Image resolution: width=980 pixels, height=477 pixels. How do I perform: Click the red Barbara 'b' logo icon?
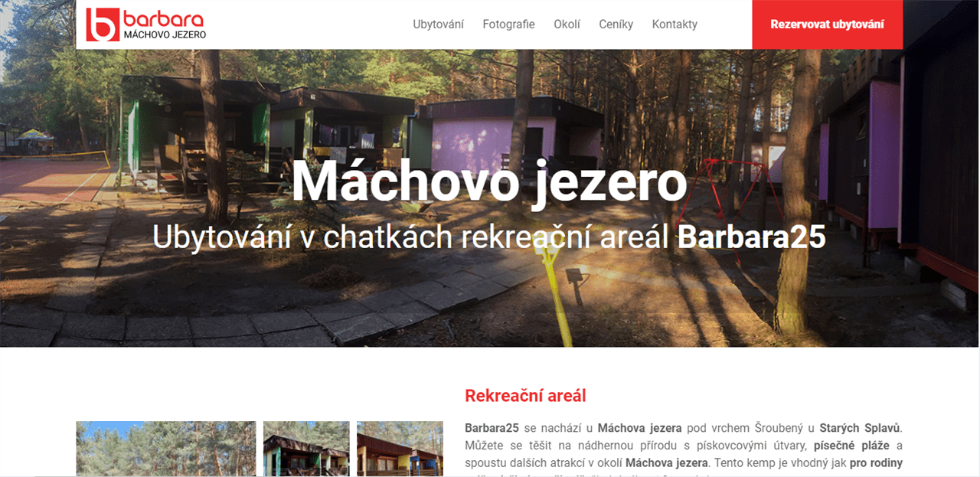(x=103, y=25)
